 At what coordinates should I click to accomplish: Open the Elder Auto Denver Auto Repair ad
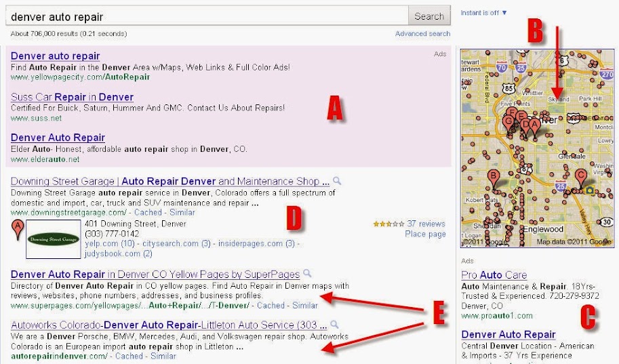(x=58, y=138)
